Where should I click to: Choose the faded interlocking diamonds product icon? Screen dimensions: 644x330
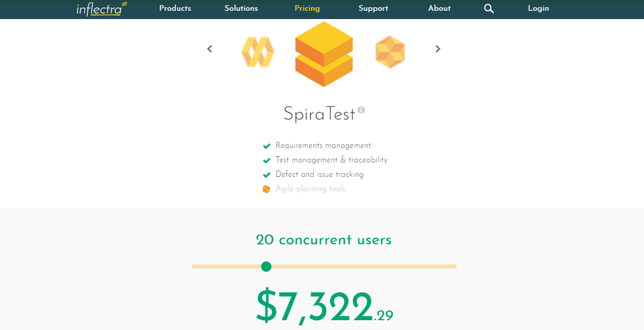pyautogui.click(x=257, y=52)
